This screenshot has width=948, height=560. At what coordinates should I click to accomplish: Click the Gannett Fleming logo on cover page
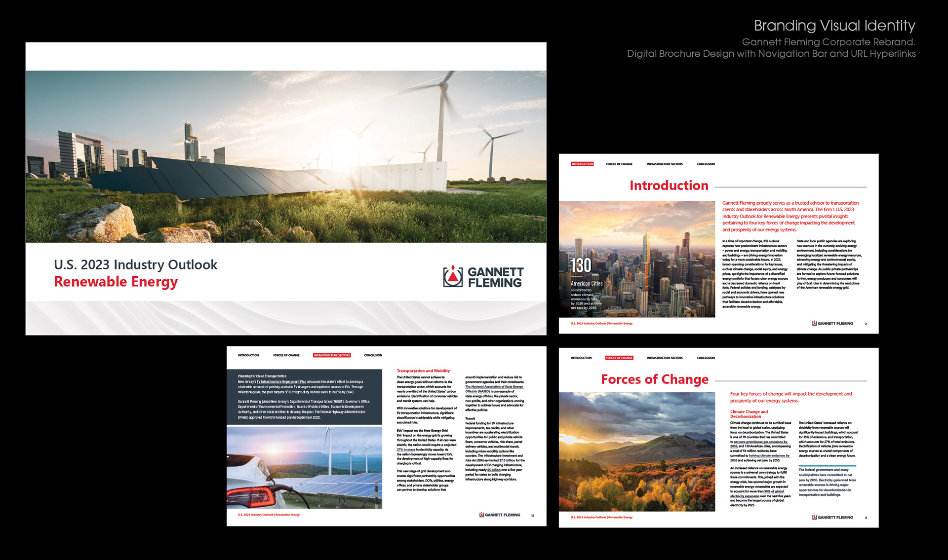[x=483, y=277]
